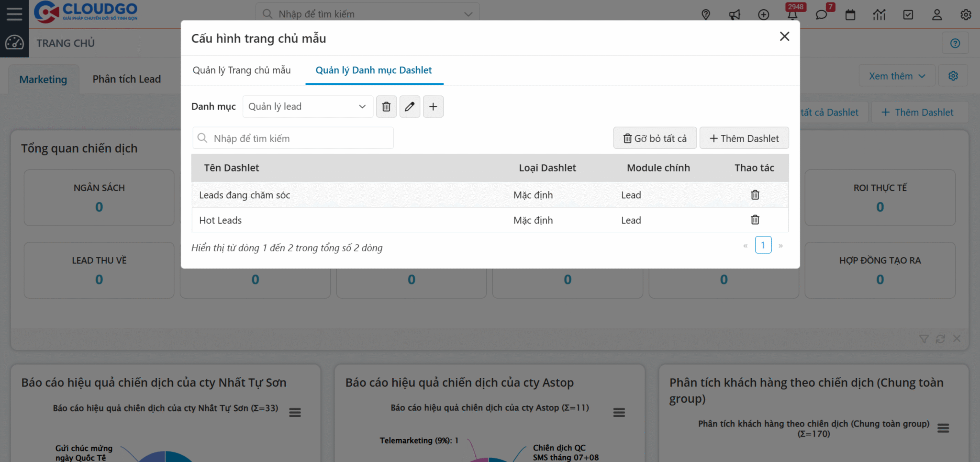Image resolution: width=980 pixels, height=462 pixels.
Task: Open notifications bell icon
Action: tap(792, 15)
